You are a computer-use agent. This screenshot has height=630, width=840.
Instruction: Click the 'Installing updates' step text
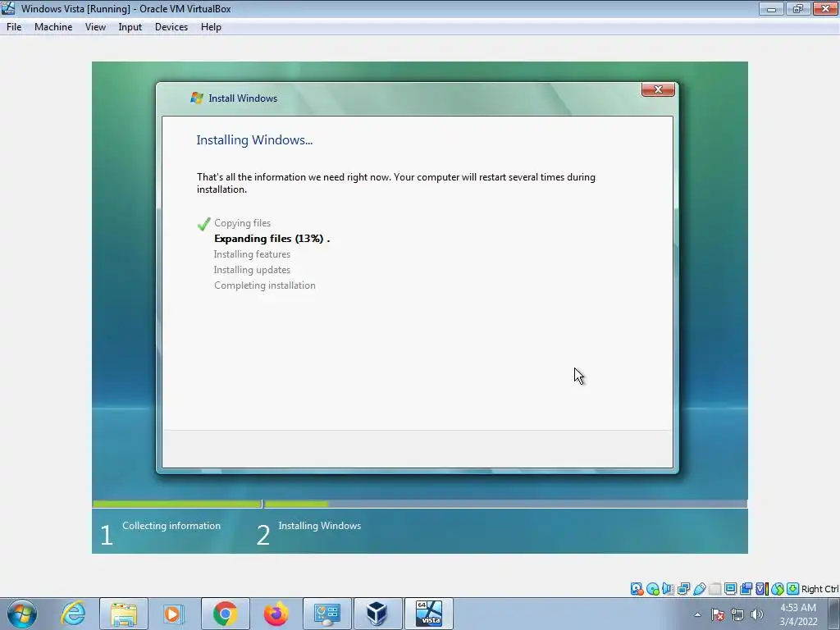pyautogui.click(x=252, y=269)
